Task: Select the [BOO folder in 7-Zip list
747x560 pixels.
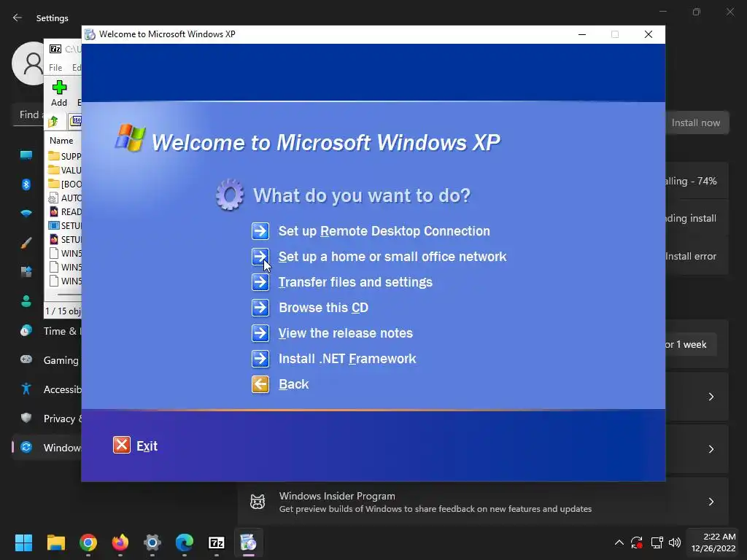Action: click(65, 184)
